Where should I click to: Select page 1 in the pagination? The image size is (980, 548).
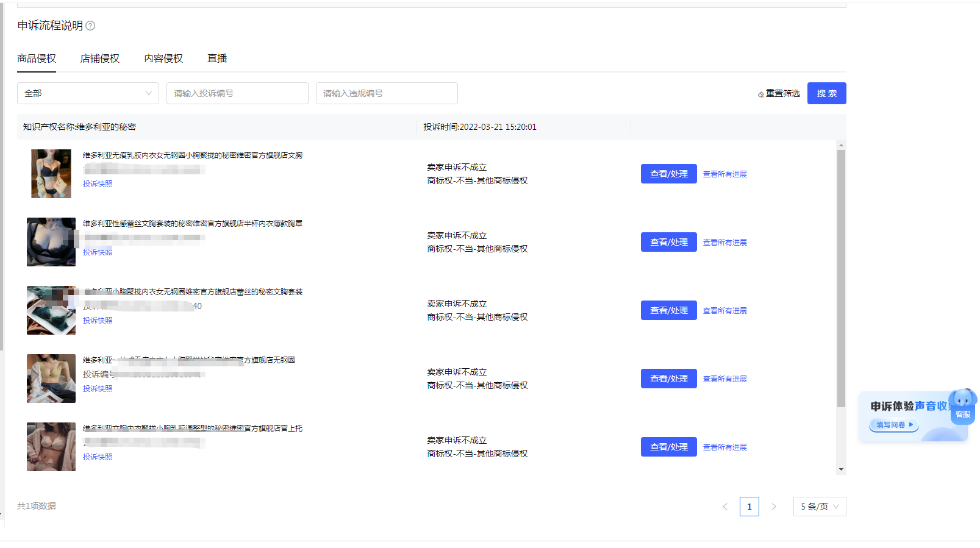(x=749, y=507)
